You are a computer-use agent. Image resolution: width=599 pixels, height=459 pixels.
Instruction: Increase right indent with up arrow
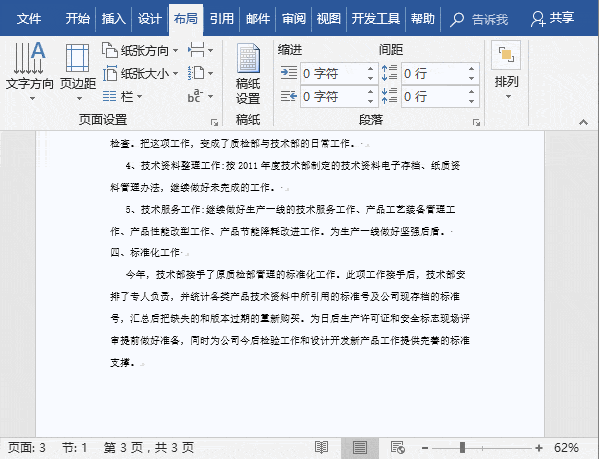coord(371,92)
